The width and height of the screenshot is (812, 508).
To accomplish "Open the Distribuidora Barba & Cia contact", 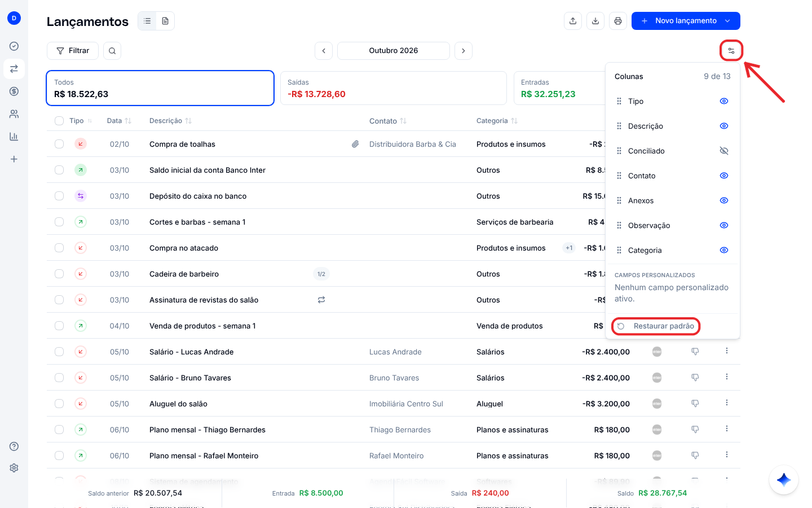I will click(x=413, y=144).
